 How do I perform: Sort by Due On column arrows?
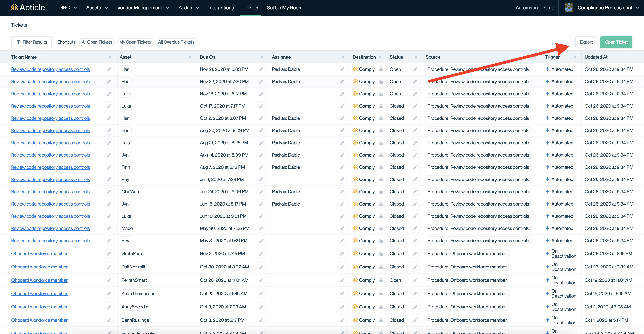coord(262,57)
